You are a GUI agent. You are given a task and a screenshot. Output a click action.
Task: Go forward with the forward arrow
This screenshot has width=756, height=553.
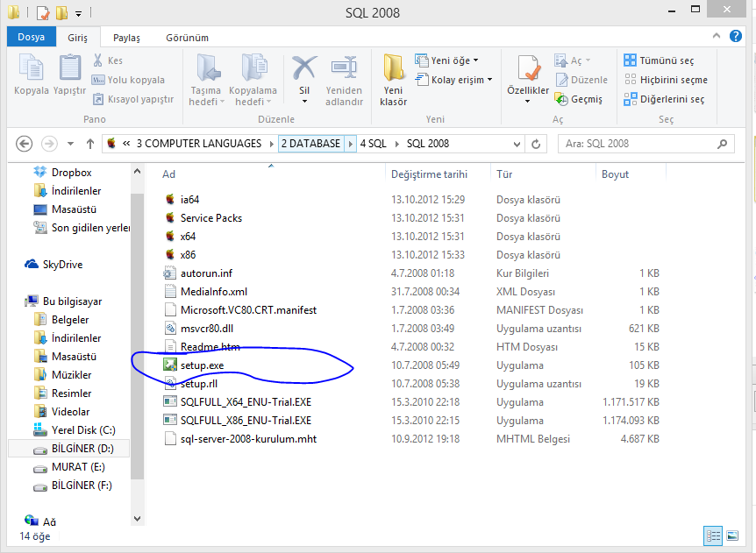click(x=49, y=144)
